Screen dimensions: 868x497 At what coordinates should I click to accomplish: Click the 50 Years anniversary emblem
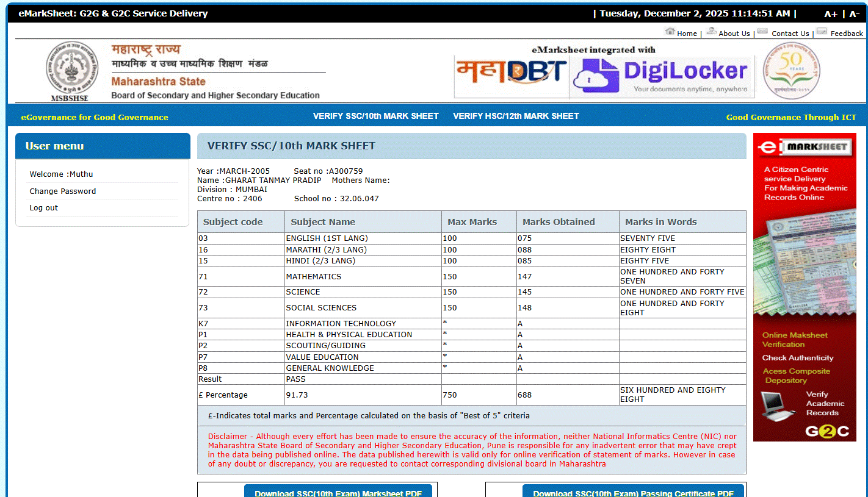[x=792, y=70]
